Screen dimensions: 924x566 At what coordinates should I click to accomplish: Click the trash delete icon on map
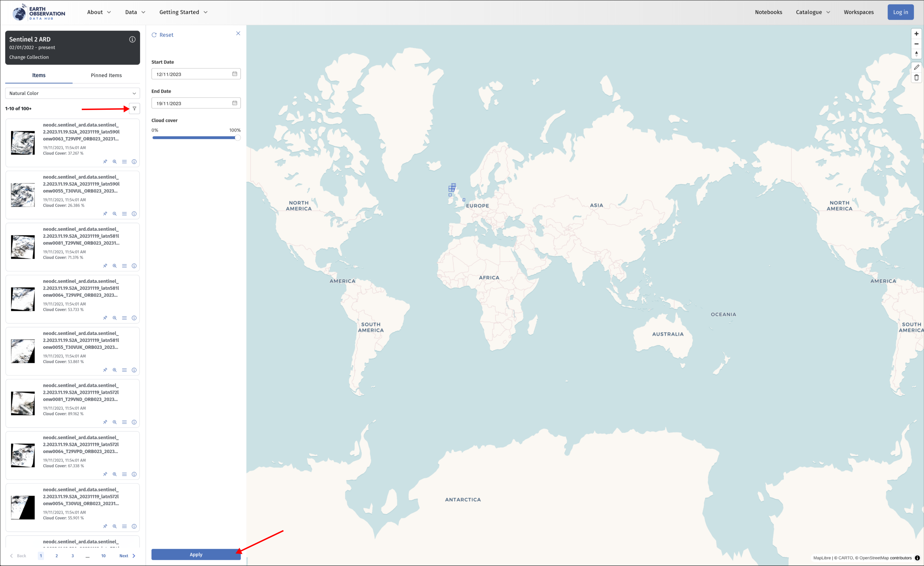coord(916,78)
